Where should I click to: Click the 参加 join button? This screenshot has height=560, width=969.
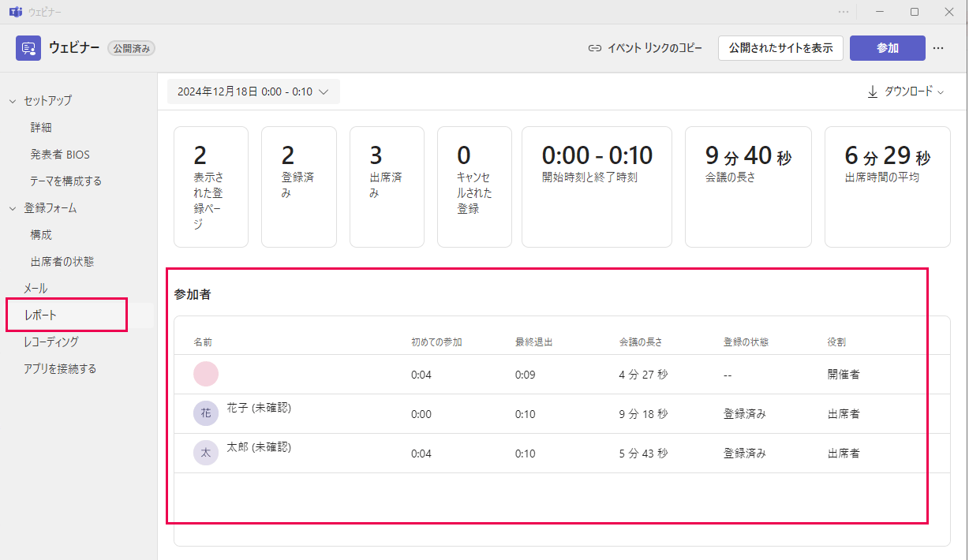coord(887,48)
